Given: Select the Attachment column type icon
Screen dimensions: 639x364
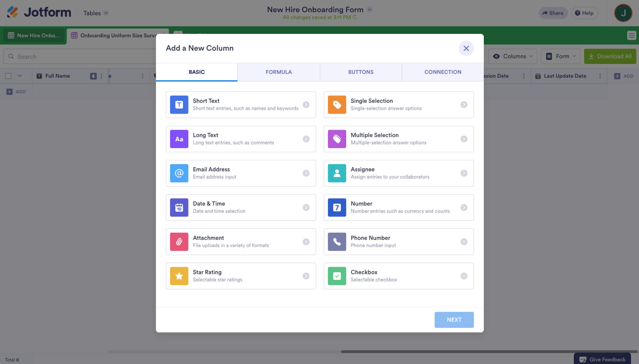Looking at the screenshot, I should click(179, 242).
